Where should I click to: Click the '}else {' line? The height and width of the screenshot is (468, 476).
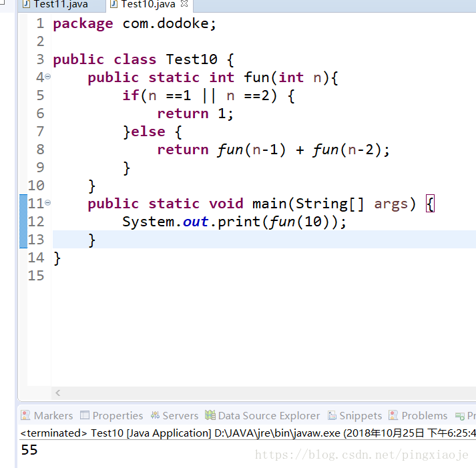point(152,132)
